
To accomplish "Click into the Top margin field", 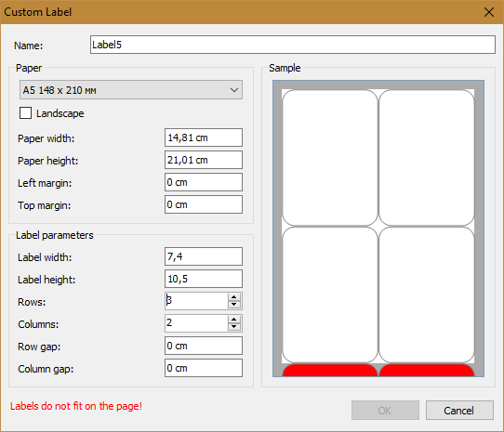I will 204,204.
